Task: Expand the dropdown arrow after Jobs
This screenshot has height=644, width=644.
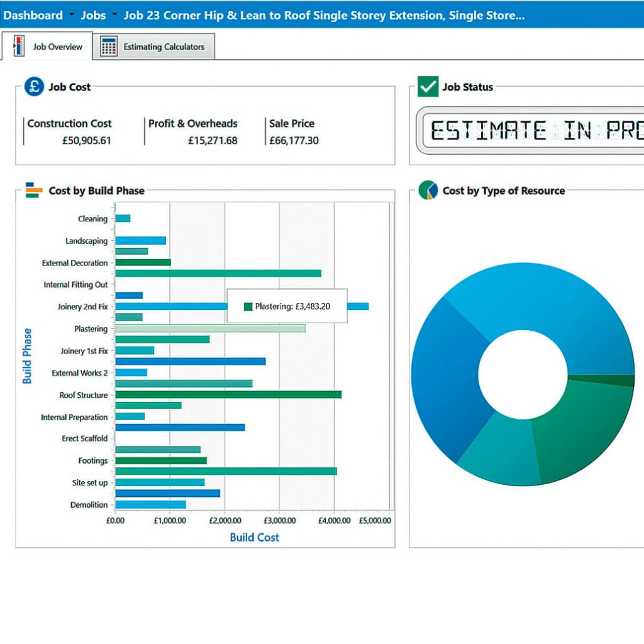Action: [114, 14]
